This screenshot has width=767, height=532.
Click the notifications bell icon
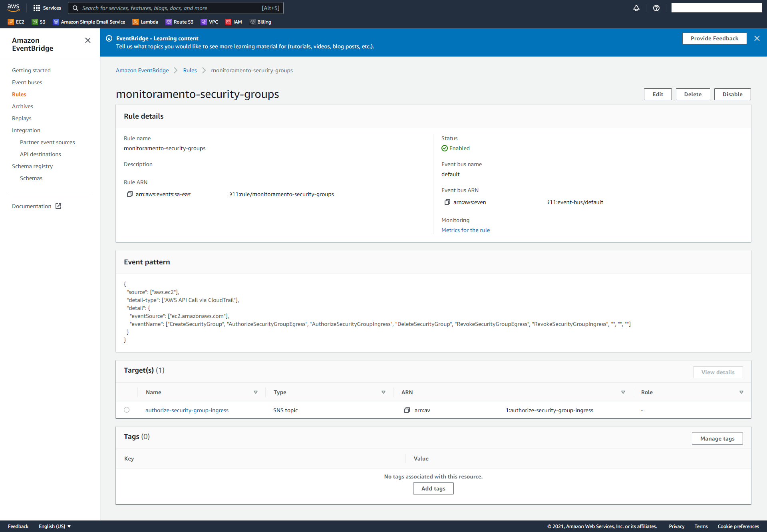tap(636, 8)
